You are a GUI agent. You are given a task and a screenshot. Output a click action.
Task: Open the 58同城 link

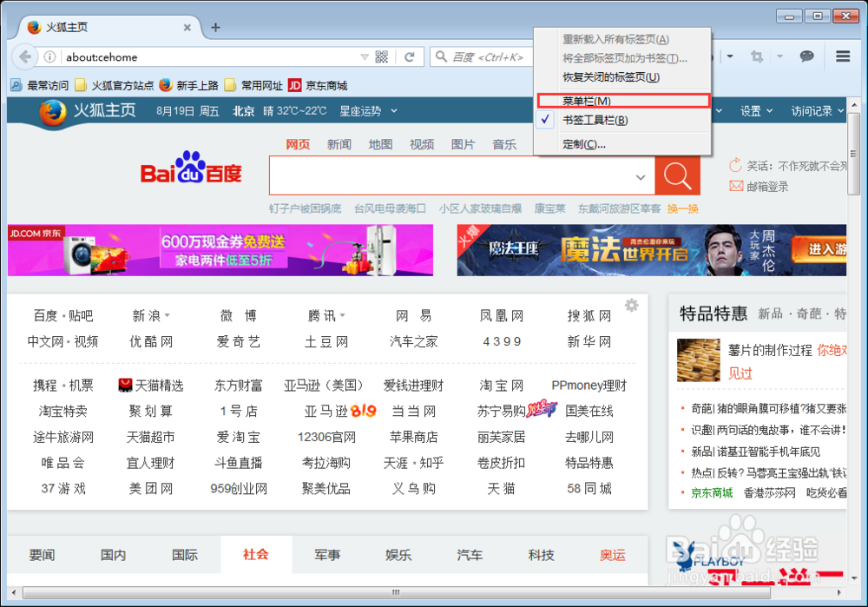click(589, 489)
